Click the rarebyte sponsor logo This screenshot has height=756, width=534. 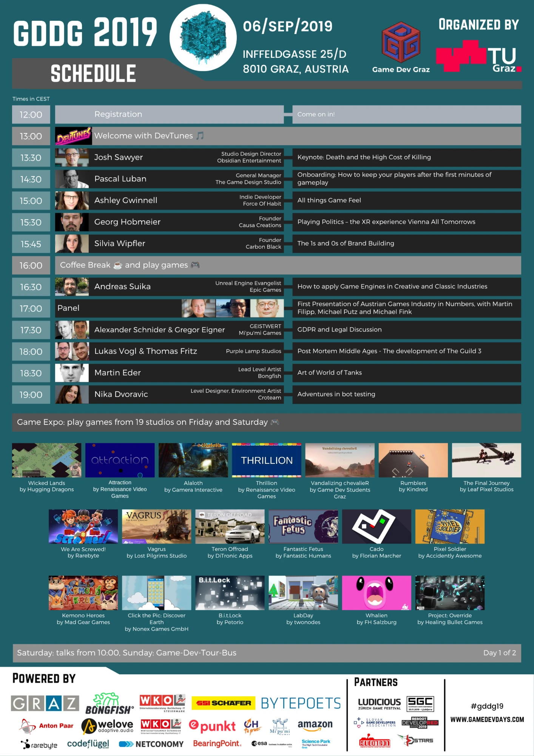click(39, 744)
